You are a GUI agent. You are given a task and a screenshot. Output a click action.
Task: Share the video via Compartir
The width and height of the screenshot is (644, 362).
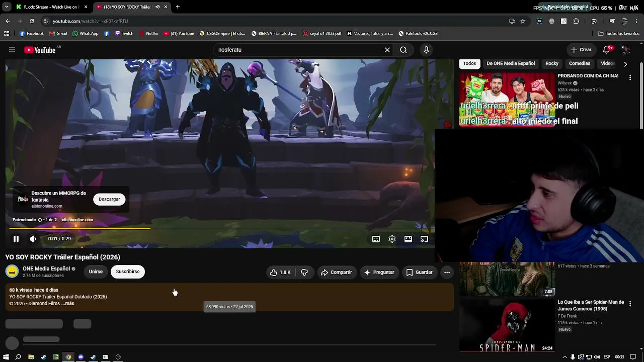pos(336,273)
